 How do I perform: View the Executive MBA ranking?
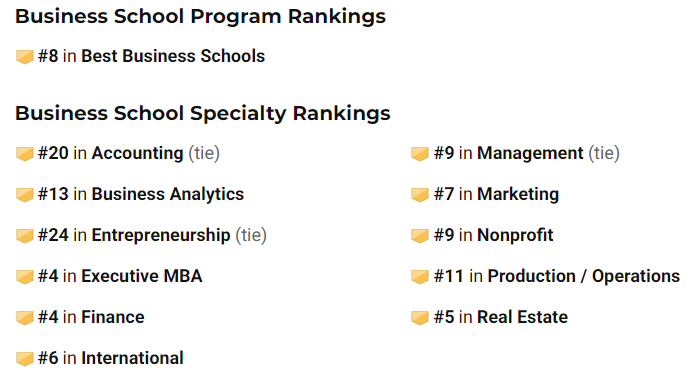coord(142,276)
